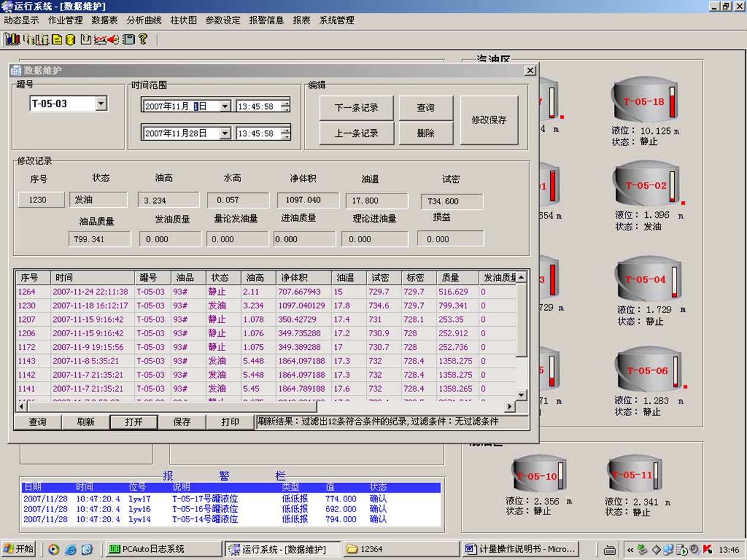
Task: Click the yellow document toolbar icon
Action: pyautogui.click(x=57, y=40)
